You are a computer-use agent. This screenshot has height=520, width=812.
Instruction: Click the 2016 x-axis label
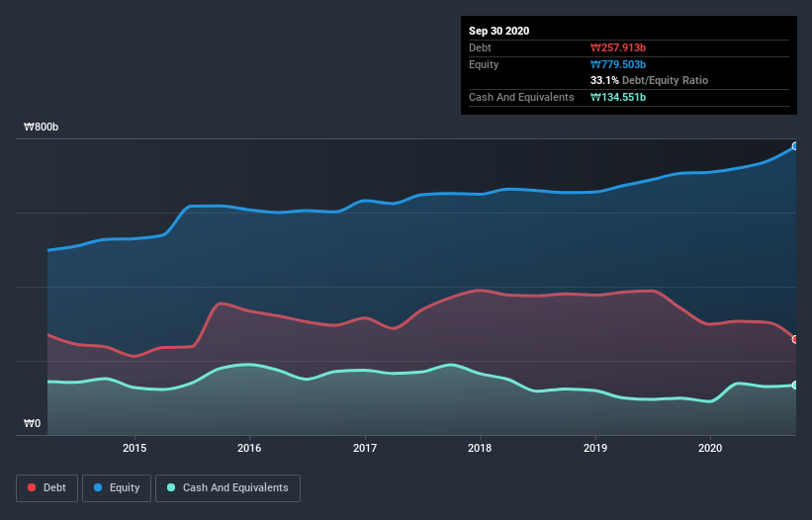tap(249, 448)
